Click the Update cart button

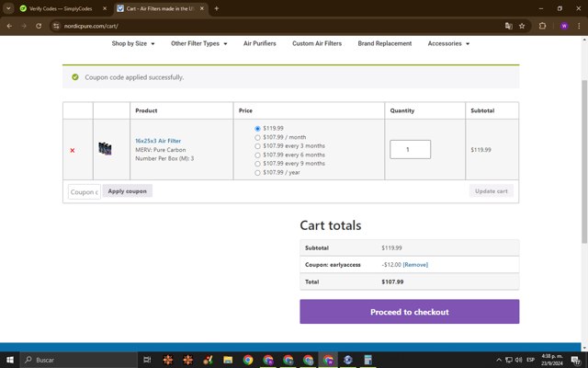pos(492,191)
